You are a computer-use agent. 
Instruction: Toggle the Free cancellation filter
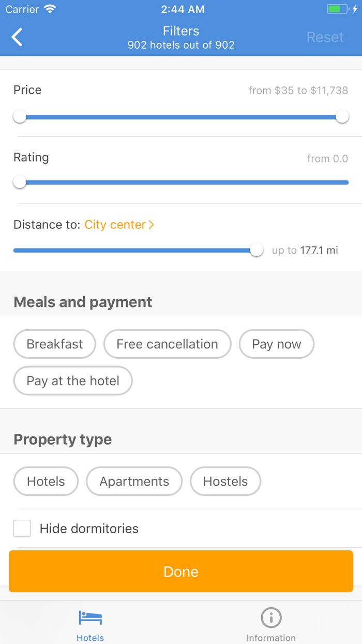click(167, 344)
